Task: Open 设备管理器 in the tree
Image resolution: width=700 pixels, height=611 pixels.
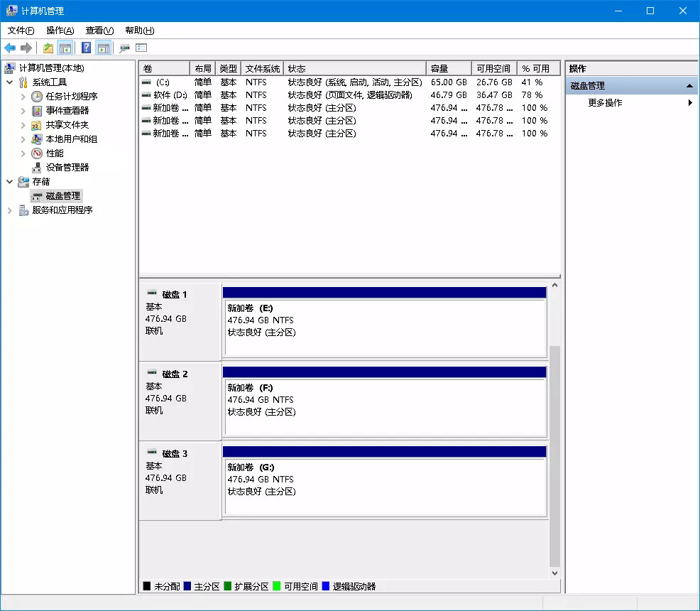Action: (x=67, y=167)
